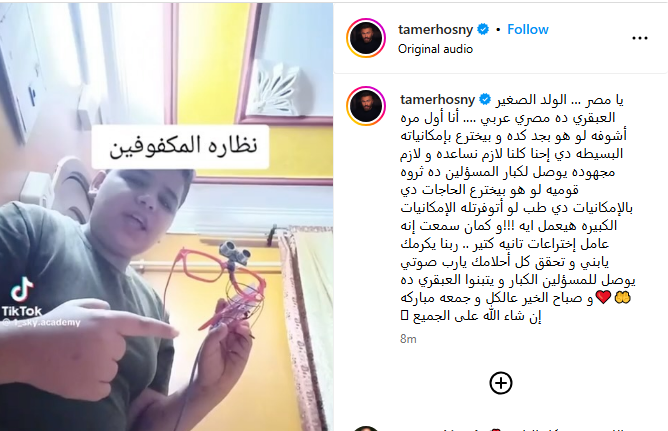Click the white Arabic text label on video
Viewport: 668px width, 431px height.
181,147
